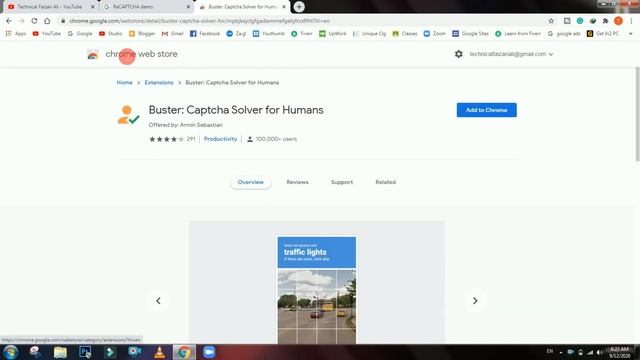Viewport: 640px width, 360px height.
Task: Open the browser home page icon
Action: coord(47,21)
